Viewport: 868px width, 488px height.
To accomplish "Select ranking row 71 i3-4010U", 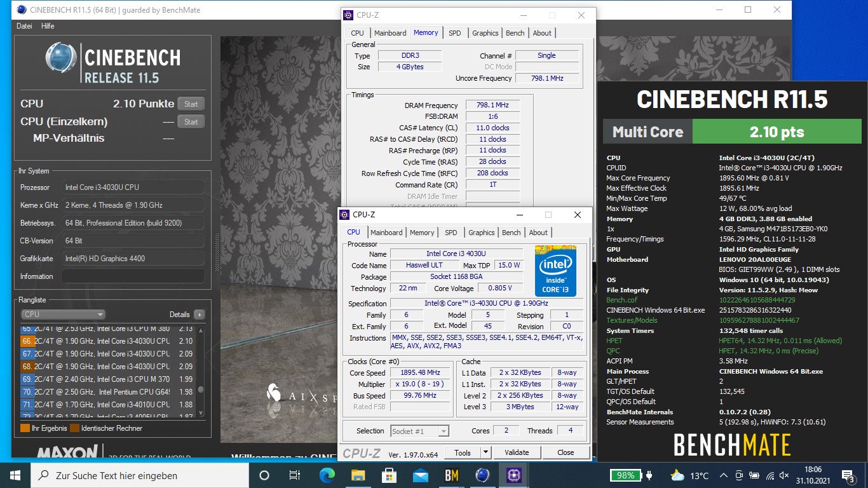I will [x=108, y=405].
